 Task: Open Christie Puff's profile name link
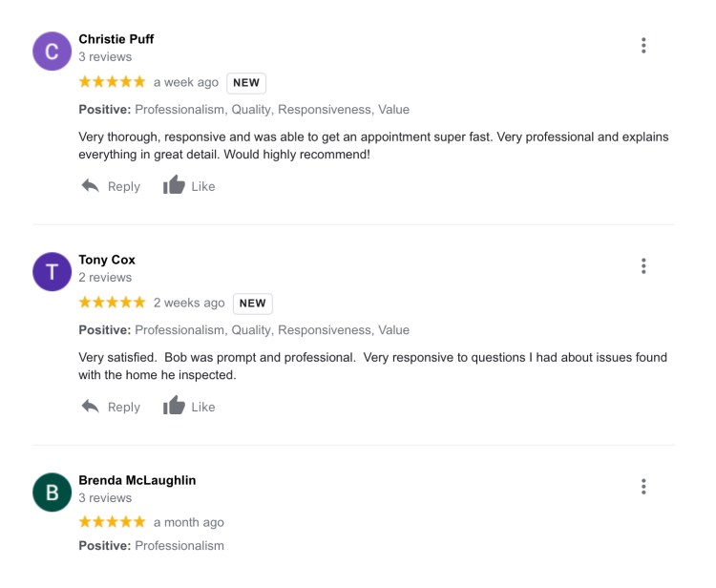click(x=116, y=39)
